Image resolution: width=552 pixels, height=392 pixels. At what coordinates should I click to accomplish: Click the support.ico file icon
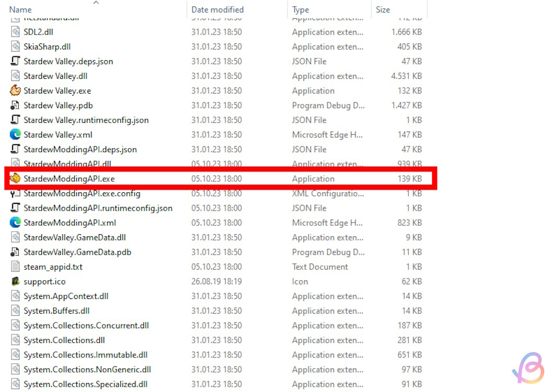(15, 281)
